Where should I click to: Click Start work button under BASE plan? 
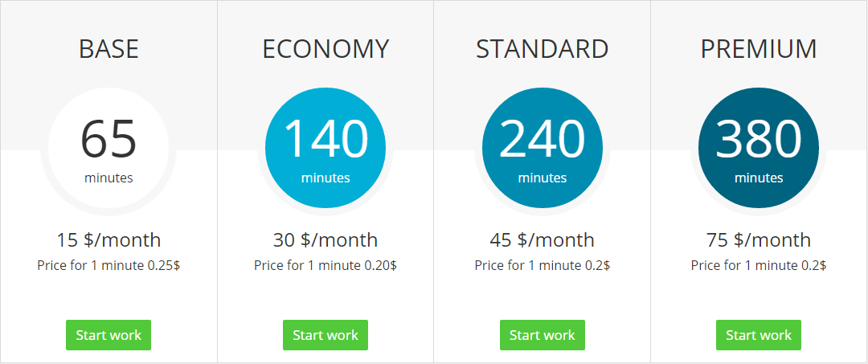[x=108, y=335]
